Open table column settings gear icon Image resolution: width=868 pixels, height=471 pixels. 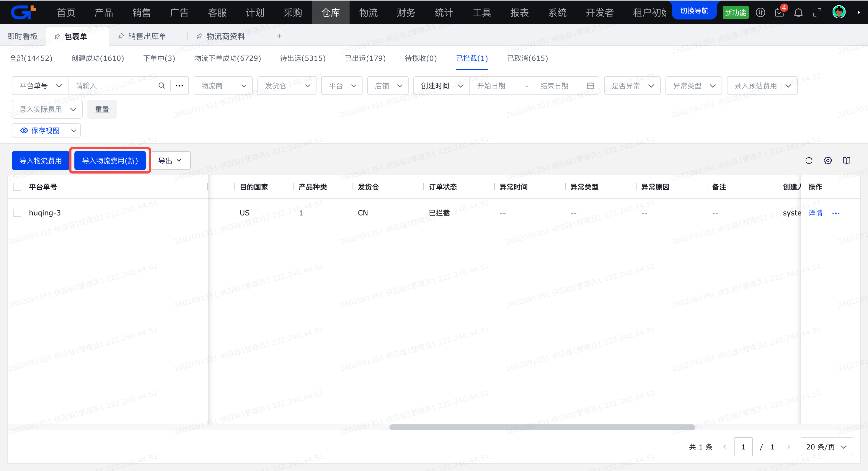[828, 160]
